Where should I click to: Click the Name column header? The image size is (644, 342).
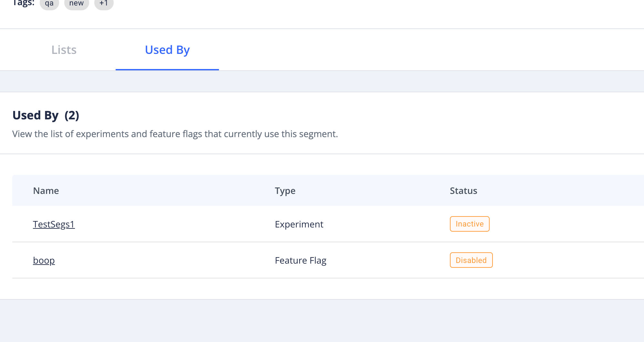(46, 191)
